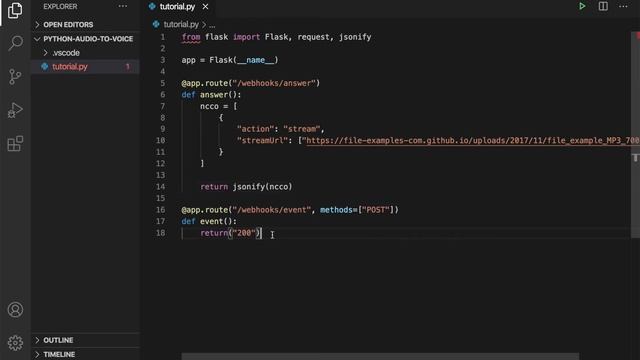Click line number 5 in the gutter
This screenshot has height=360, width=640.
(162, 83)
